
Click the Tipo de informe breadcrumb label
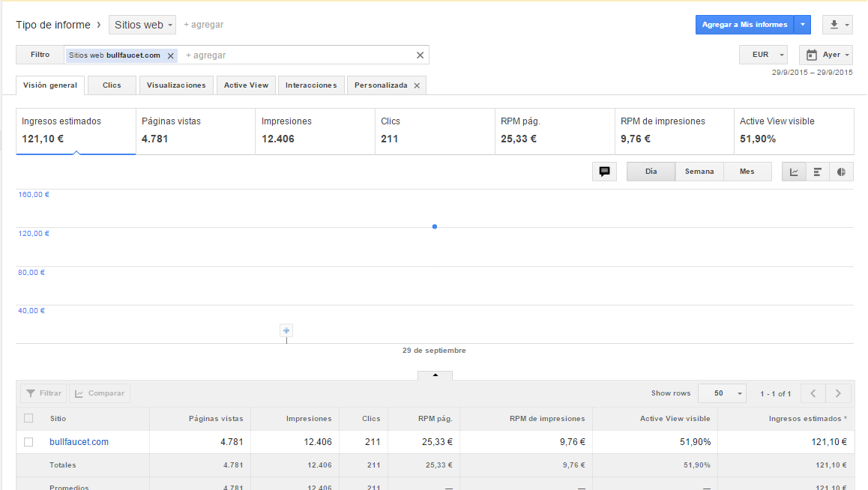(53, 25)
